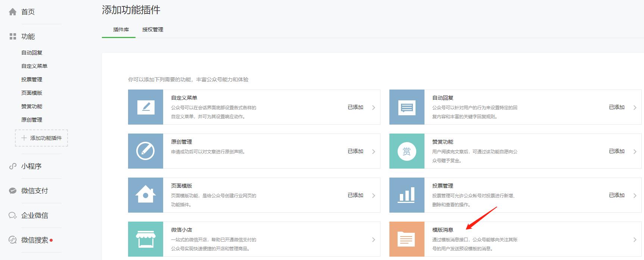Image resolution: width=644 pixels, height=260 pixels.
Task: Click the 自动回复 message plugin icon
Action: point(407,107)
